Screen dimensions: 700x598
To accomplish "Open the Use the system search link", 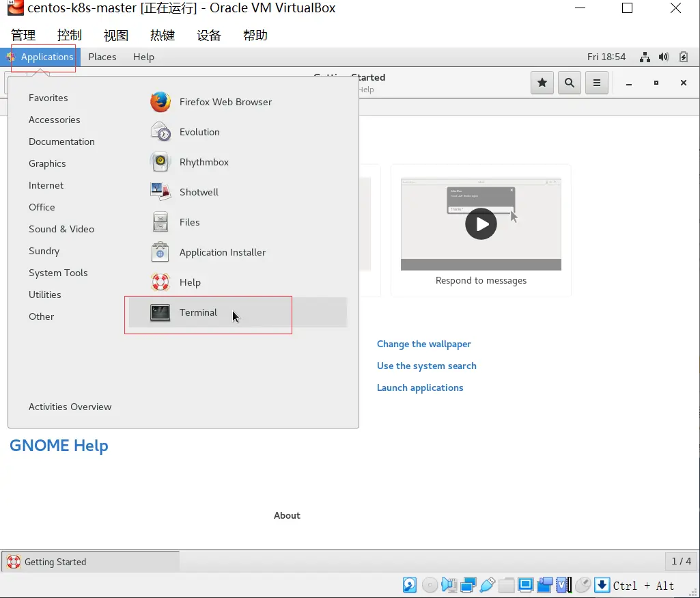I will click(426, 366).
